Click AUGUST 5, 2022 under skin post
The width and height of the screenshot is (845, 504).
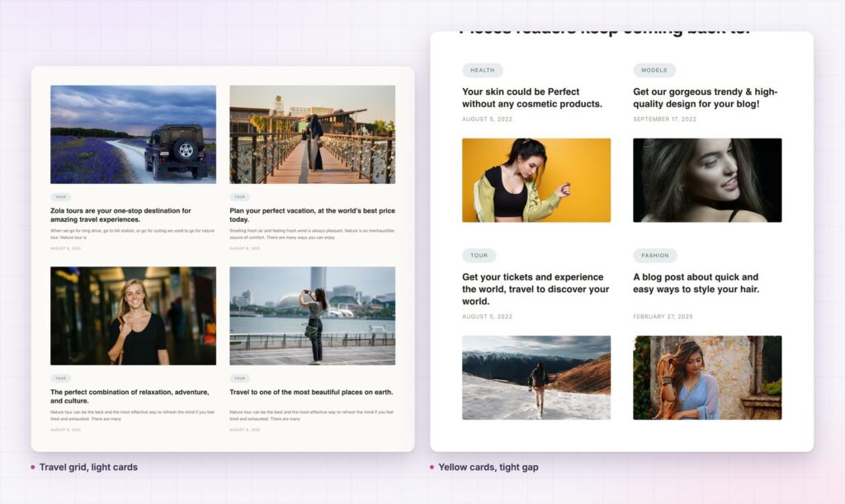click(x=487, y=119)
